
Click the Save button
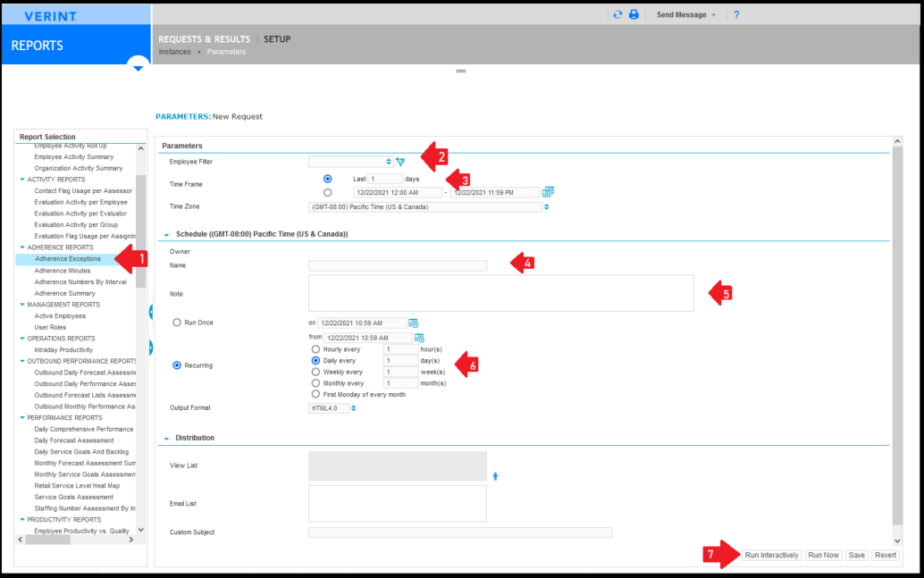(x=857, y=555)
